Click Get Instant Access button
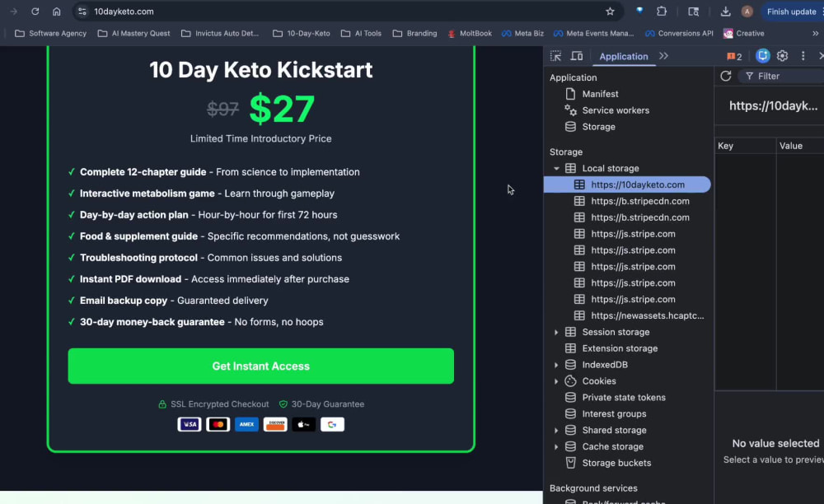This screenshot has width=824, height=504. click(x=260, y=366)
